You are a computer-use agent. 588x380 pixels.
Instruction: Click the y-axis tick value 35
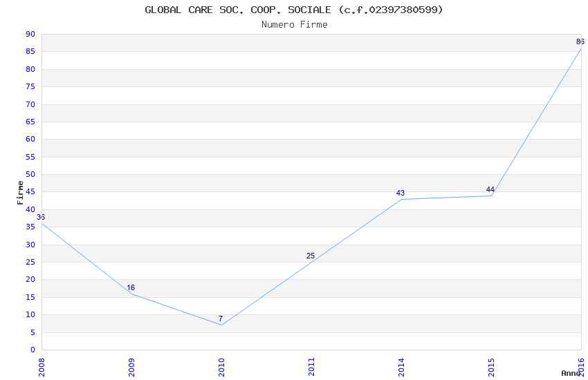[x=30, y=227]
